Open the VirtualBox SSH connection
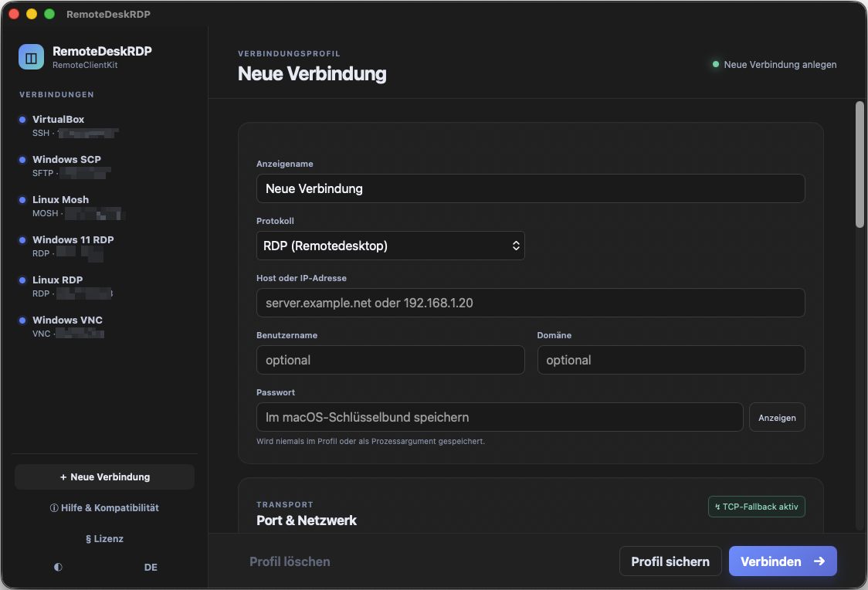 tap(104, 126)
